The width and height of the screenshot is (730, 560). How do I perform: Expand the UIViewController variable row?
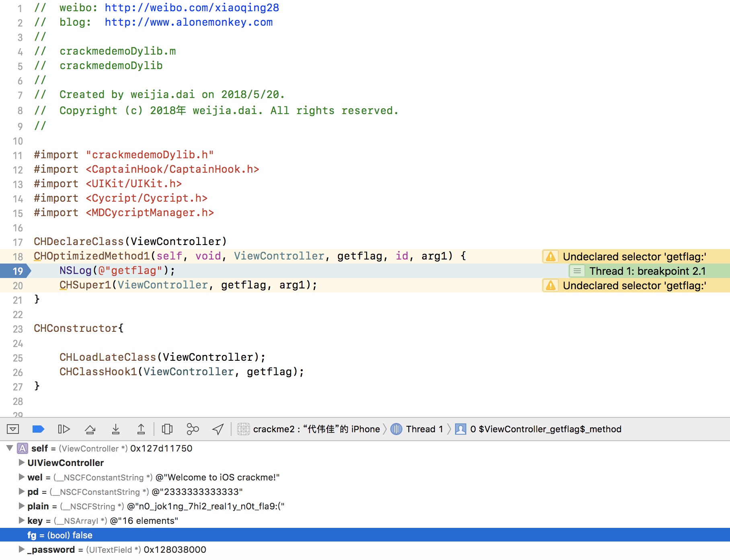[21, 463]
